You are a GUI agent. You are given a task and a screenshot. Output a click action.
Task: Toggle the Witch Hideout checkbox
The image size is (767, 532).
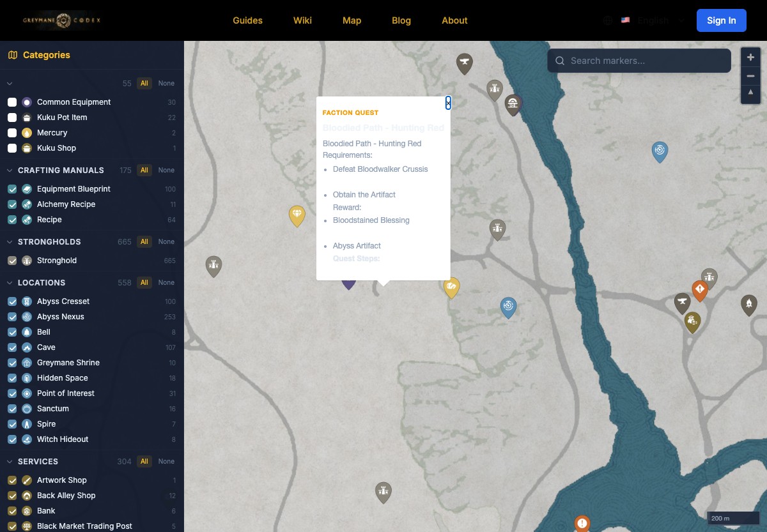pyautogui.click(x=12, y=439)
